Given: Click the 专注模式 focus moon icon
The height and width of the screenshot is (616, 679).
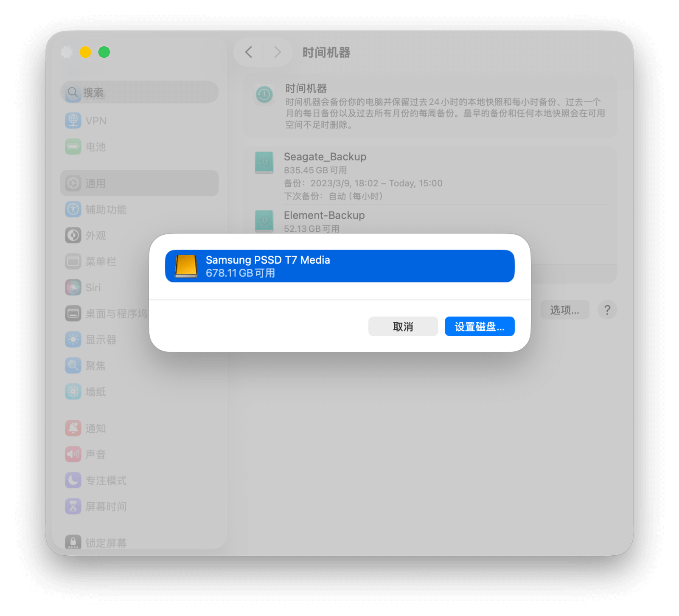Looking at the screenshot, I should [x=73, y=480].
